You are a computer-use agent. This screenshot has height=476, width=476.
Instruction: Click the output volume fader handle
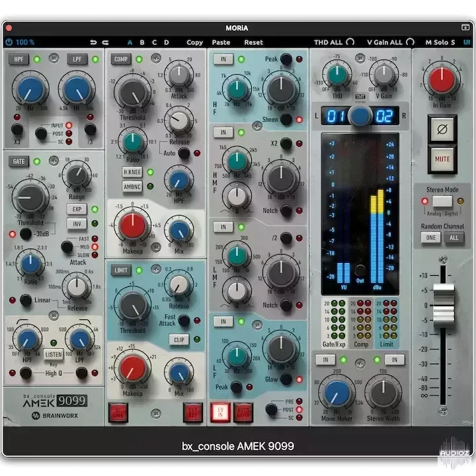(x=444, y=305)
